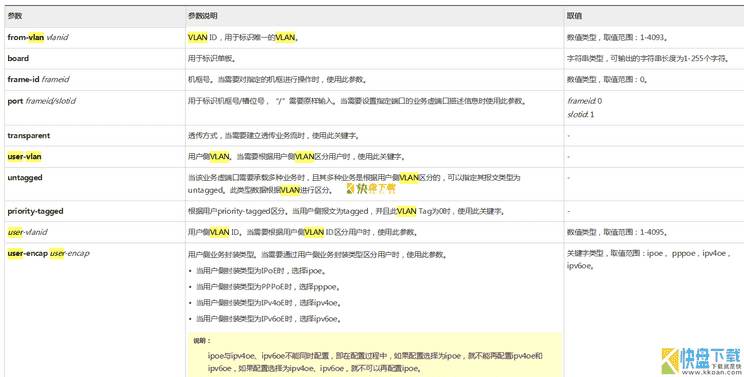Select the priority-tagged parameter cell
The image size is (744, 377).
35,211
